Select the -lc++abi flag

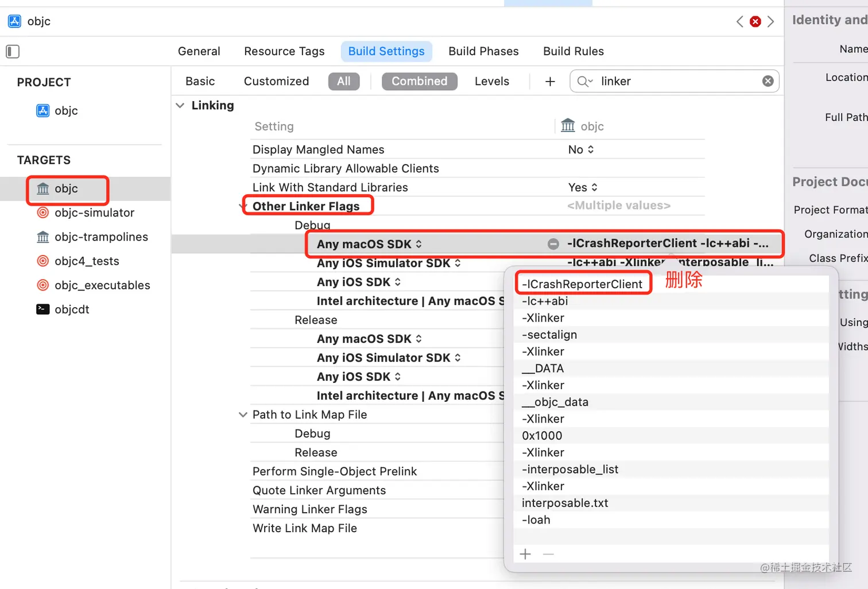coord(671,301)
